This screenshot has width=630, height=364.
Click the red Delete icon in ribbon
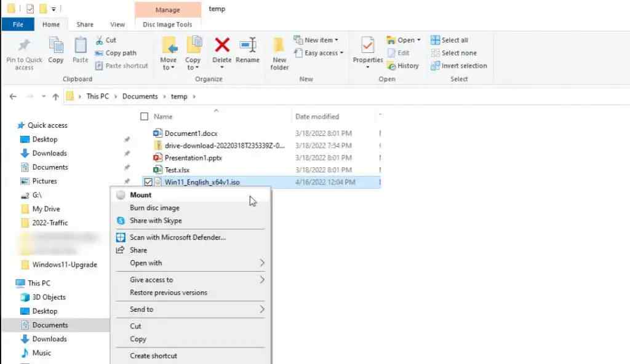tap(221, 45)
